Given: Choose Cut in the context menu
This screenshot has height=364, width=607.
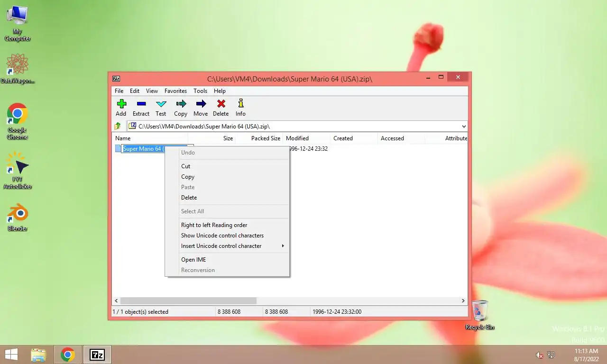Looking at the screenshot, I should pyautogui.click(x=227, y=166).
